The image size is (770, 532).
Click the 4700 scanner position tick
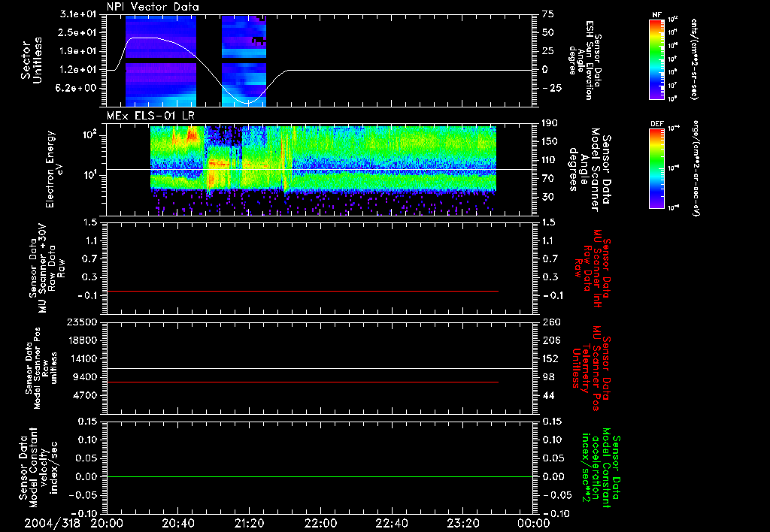(x=85, y=395)
